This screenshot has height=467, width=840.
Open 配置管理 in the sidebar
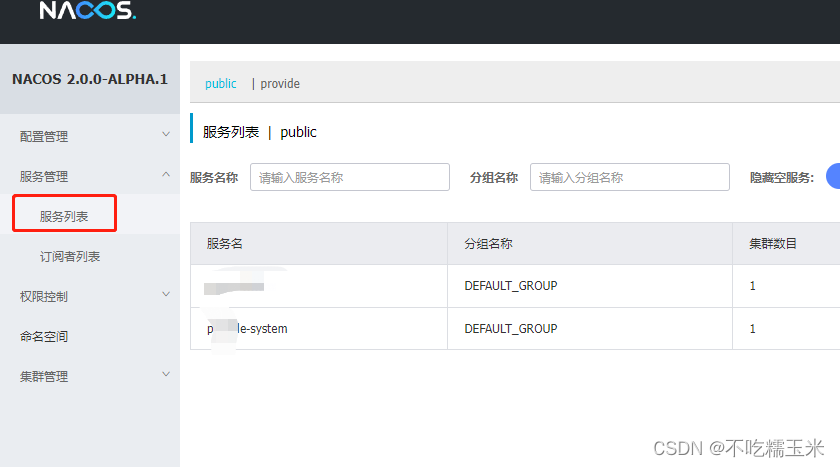click(x=44, y=137)
